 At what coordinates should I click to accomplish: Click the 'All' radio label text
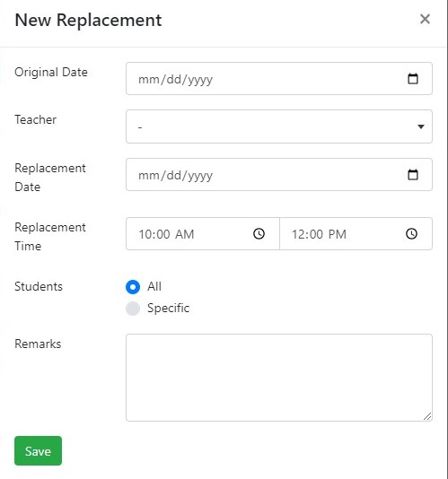click(x=154, y=286)
